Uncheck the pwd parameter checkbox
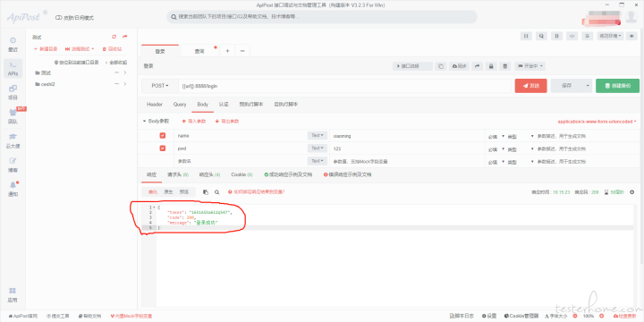Screen dimensions: 644x322 coord(162,148)
